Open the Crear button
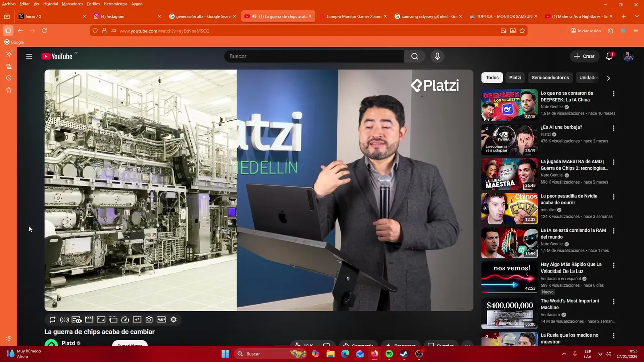Screen dimensions: 644x362 pos(584,56)
